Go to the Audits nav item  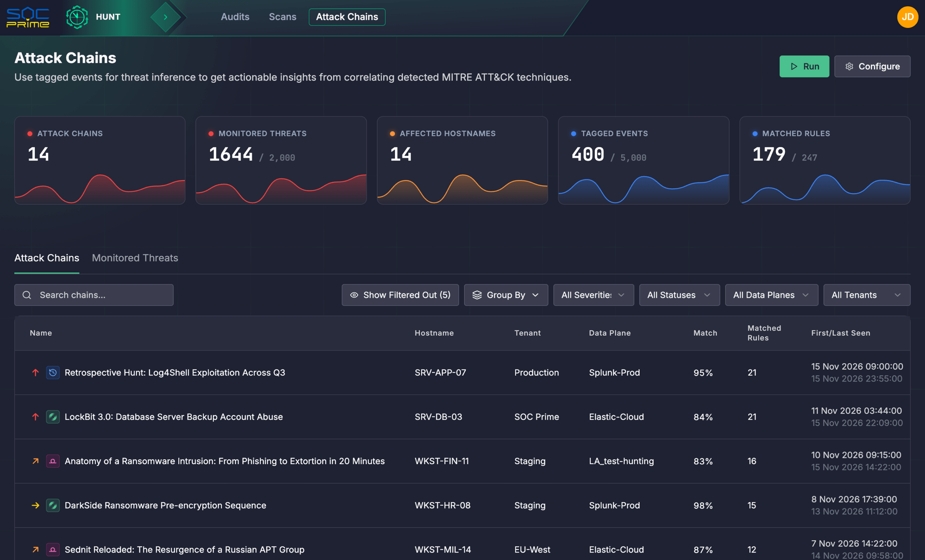click(235, 17)
